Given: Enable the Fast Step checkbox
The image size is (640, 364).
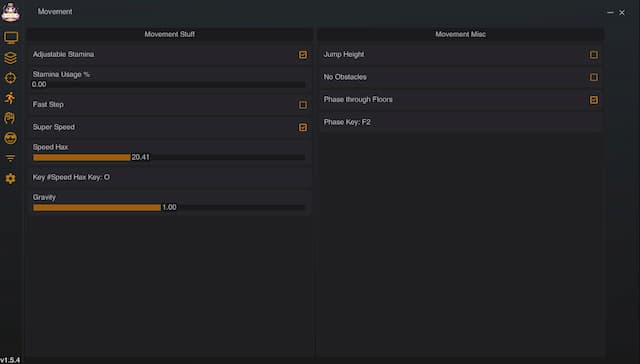Looking at the screenshot, I should (303, 105).
